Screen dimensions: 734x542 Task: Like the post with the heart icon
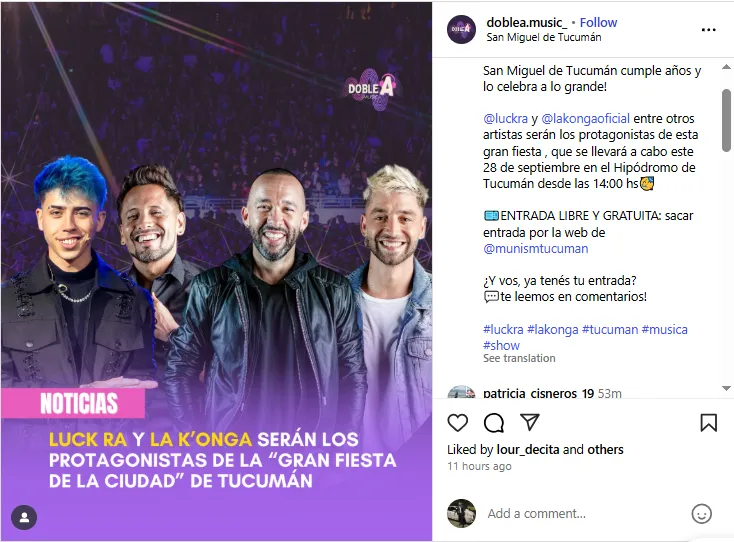pyautogui.click(x=457, y=423)
